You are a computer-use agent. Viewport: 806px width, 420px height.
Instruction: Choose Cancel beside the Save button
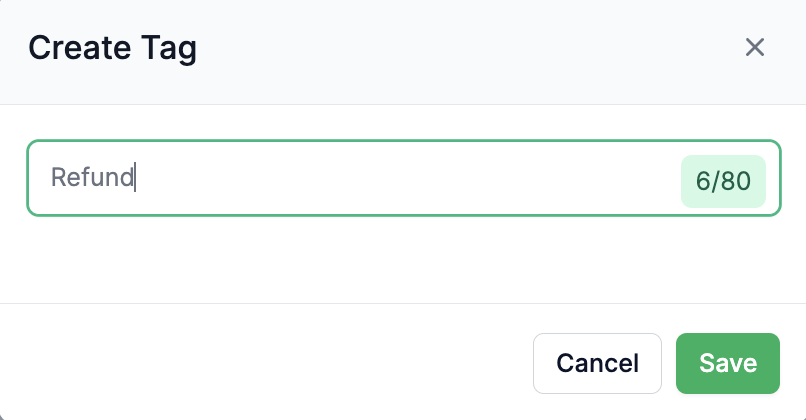pos(597,363)
